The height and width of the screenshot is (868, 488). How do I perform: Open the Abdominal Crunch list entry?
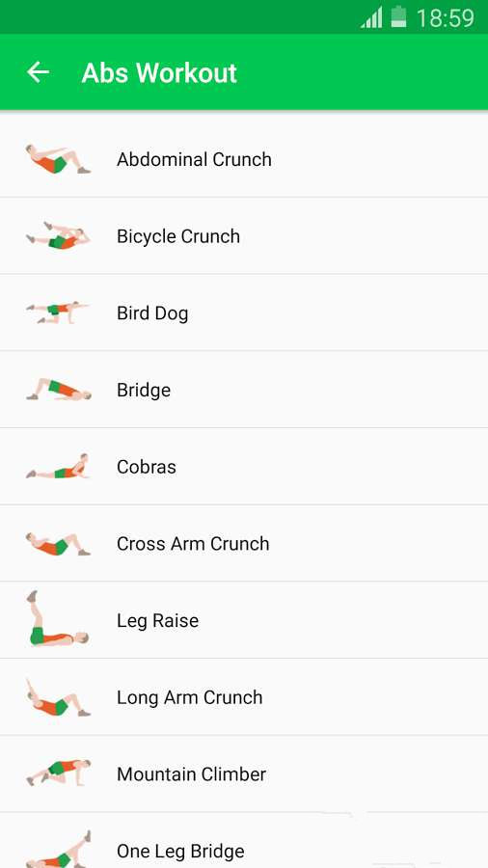point(244,159)
